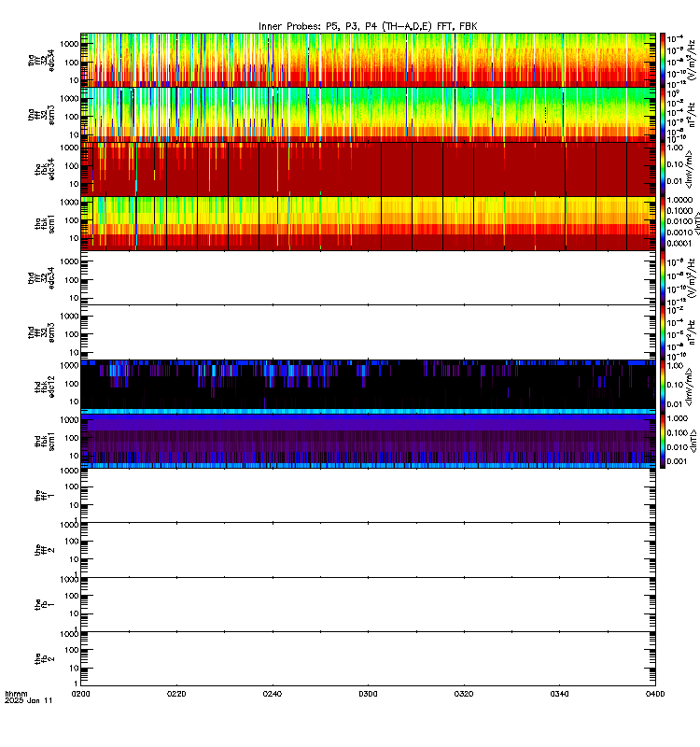
Task: Click the '0300' time axis label
Action: pos(368,694)
